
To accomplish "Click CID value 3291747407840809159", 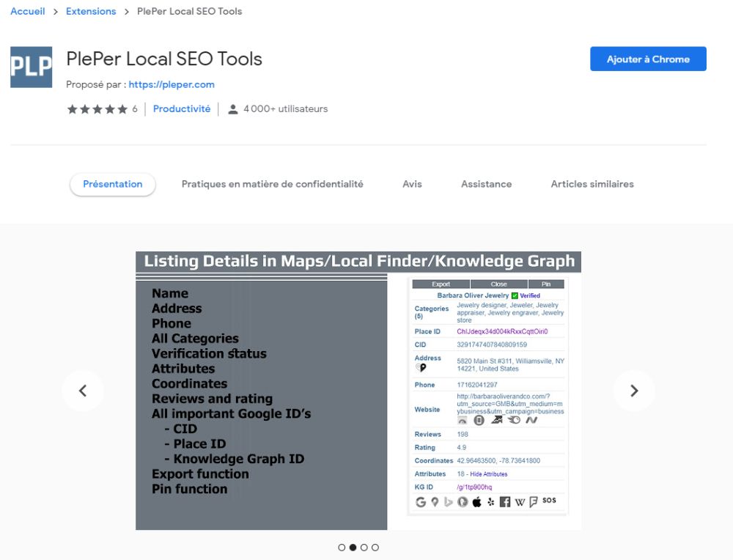I will point(492,345).
